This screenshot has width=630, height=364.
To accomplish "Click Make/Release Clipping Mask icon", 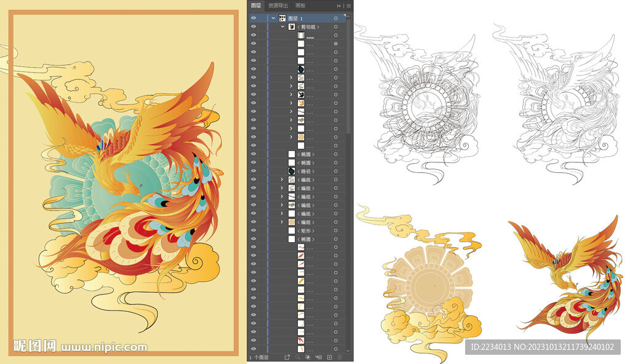I will [x=308, y=357].
